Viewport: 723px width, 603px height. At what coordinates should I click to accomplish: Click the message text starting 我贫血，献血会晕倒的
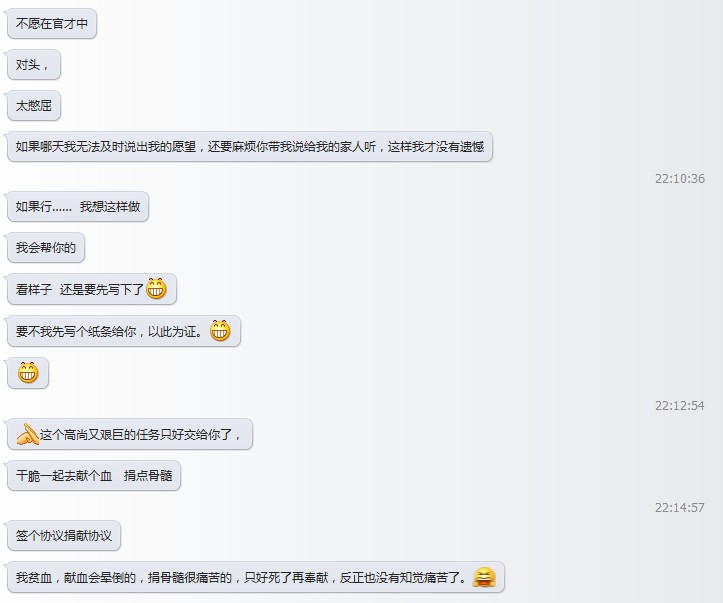tap(241, 578)
